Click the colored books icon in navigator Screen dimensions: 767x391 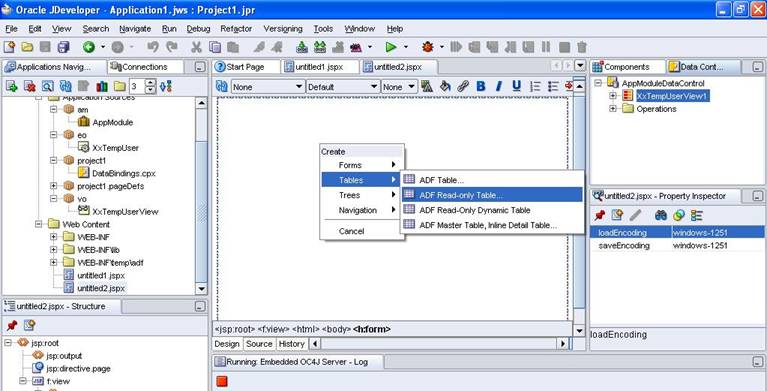click(x=102, y=87)
